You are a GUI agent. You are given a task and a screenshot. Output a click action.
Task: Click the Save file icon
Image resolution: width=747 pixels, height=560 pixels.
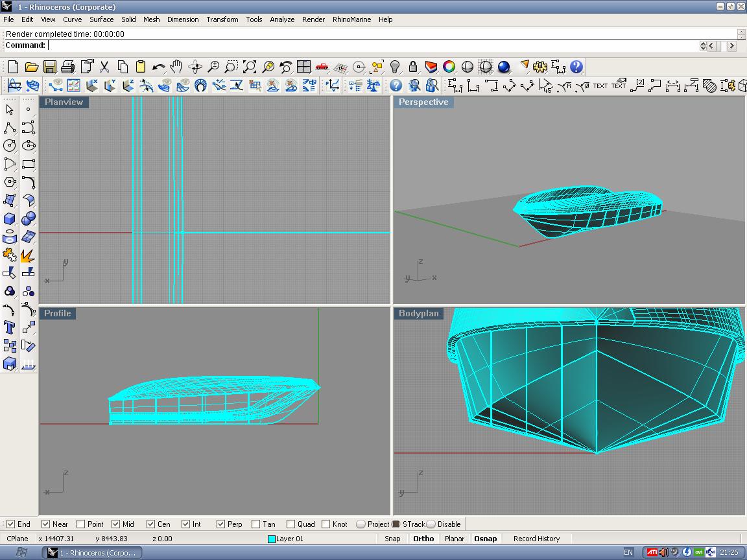pyautogui.click(x=50, y=67)
